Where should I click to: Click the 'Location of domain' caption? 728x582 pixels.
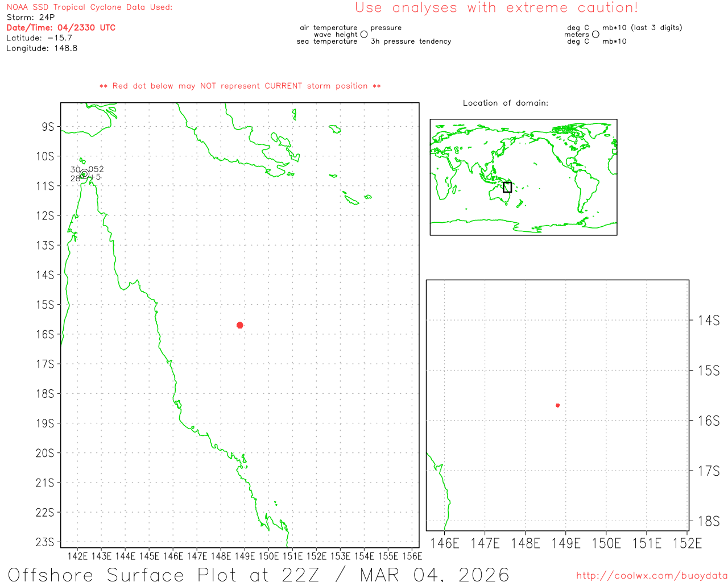505,103
